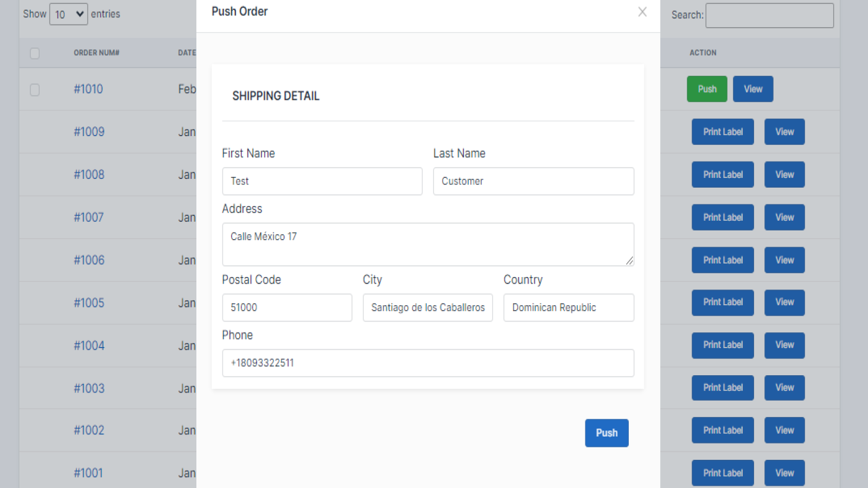The width and height of the screenshot is (868, 488).
Task: Click the blue Push button in dialog
Action: coord(607,433)
